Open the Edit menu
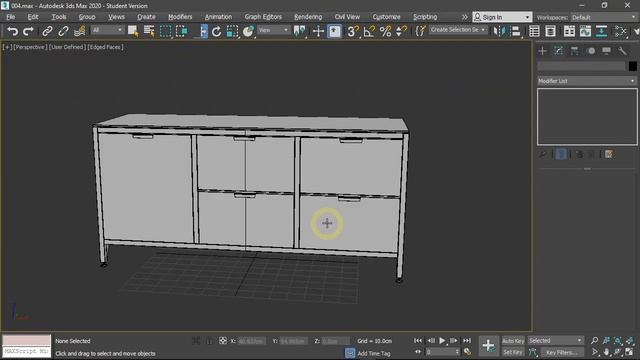 tap(33, 17)
